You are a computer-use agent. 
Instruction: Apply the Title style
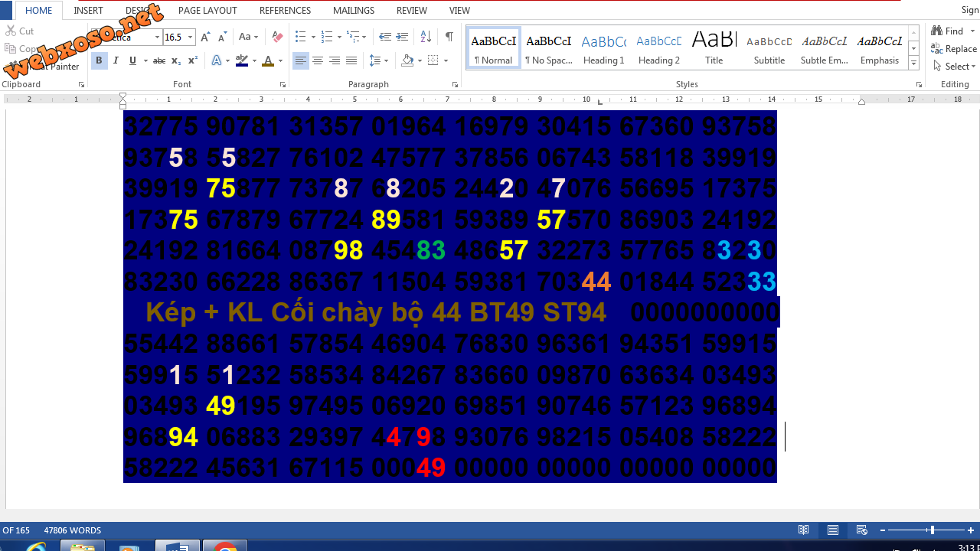[x=714, y=48]
